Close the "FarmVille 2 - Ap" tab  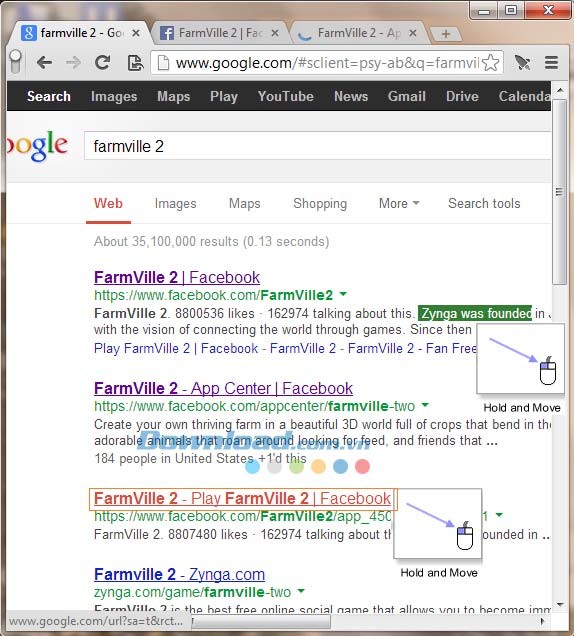413,33
